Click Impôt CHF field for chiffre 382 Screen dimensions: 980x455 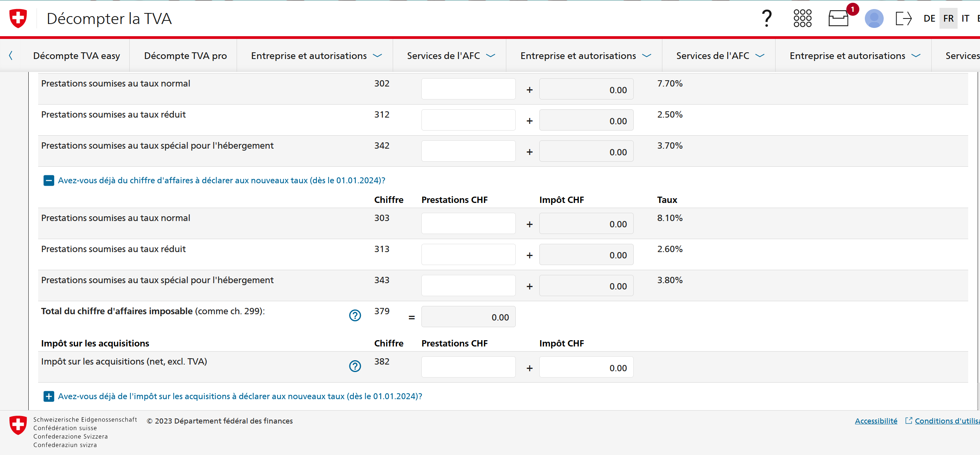coord(586,367)
